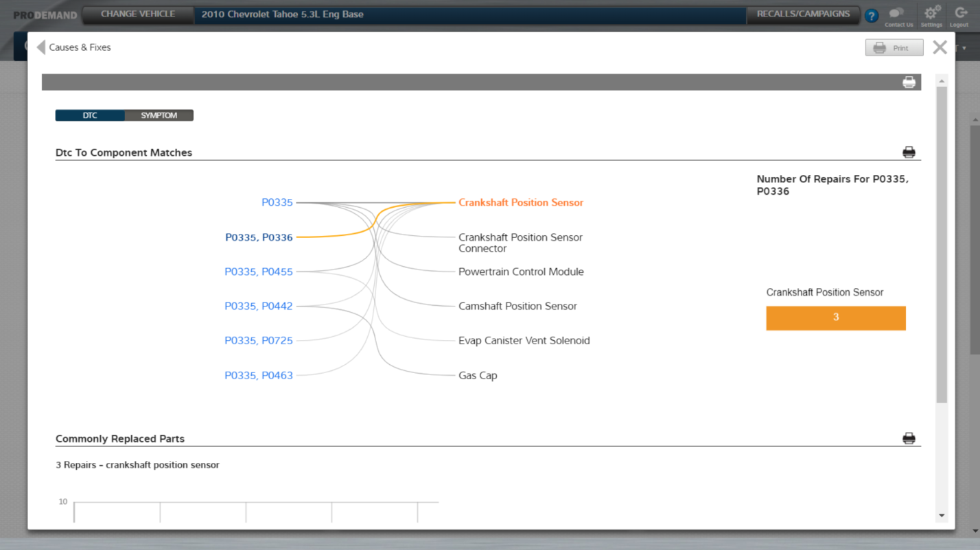Close the Causes & Fixes dialog

tap(940, 47)
